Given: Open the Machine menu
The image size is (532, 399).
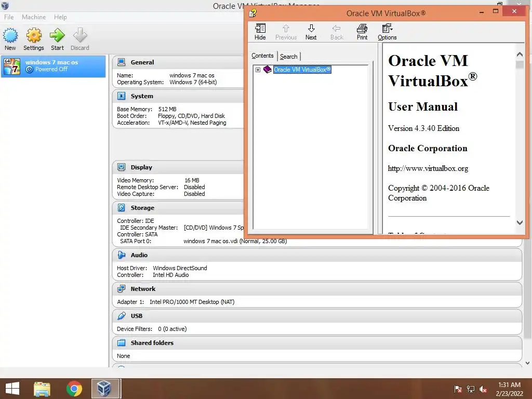Looking at the screenshot, I should pos(34,17).
